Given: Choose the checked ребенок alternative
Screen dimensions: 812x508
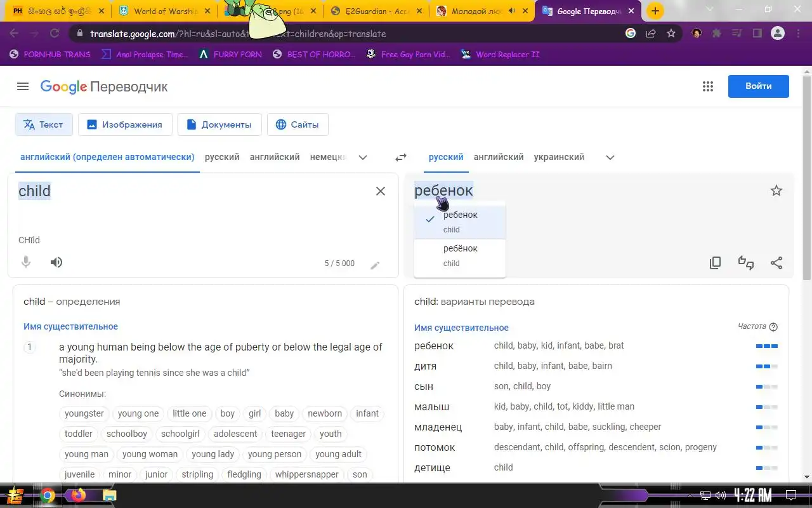Looking at the screenshot, I should (x=460, y=222).
